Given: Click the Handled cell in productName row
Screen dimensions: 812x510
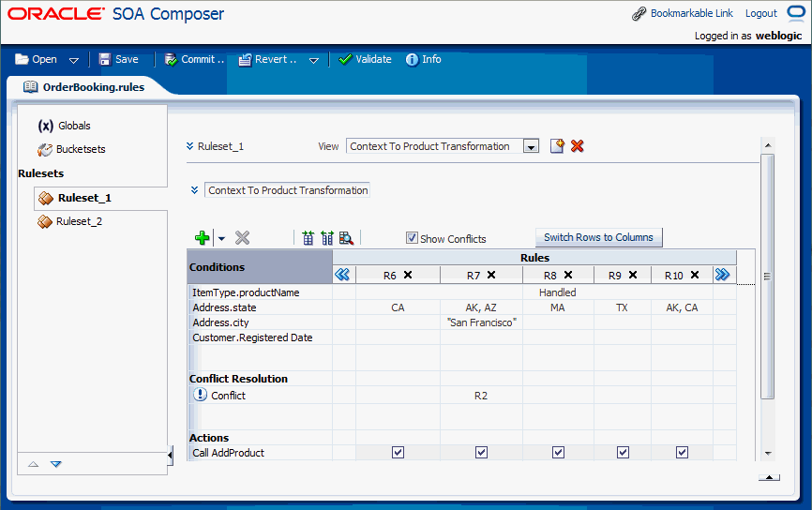Looking at the screenshot, I should [x=557, y=292].
